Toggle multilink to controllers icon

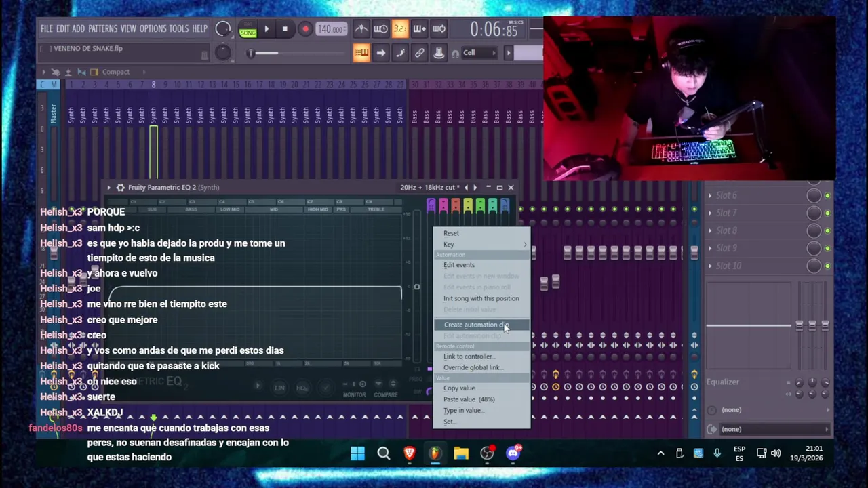420,53
